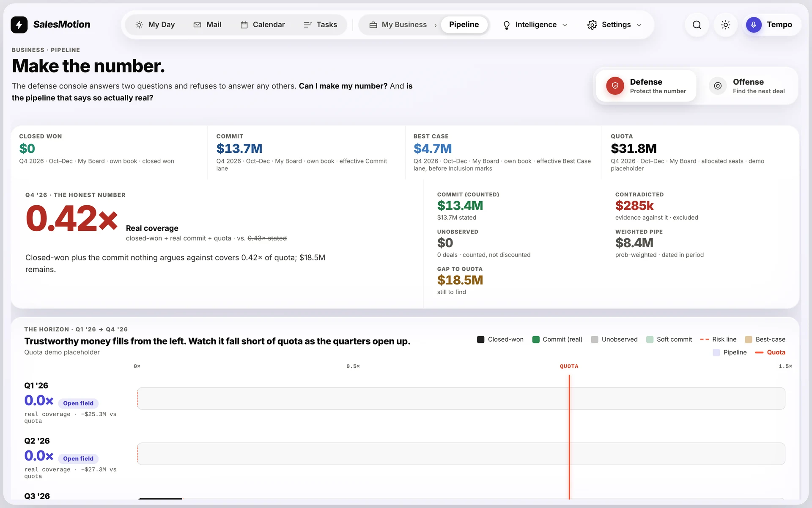Click the 0.42× real coverage number
The width and height of the screenshot is (812, 508).
point(71,218)
